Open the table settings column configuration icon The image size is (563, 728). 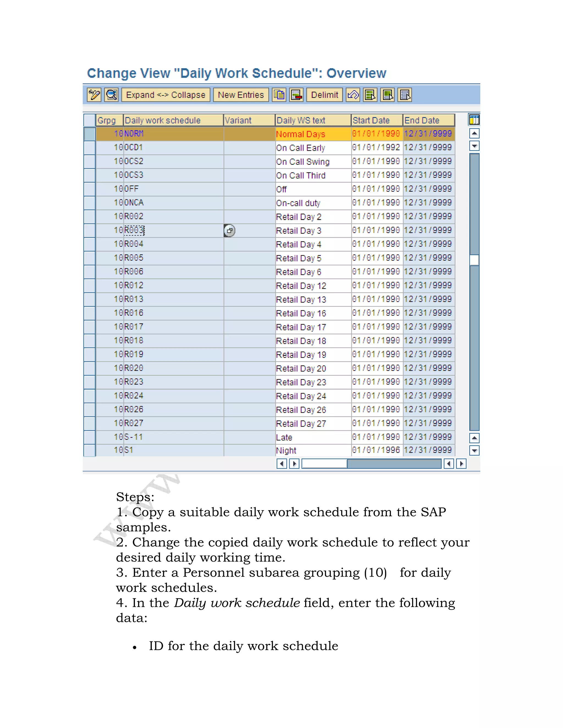[474, 120]
